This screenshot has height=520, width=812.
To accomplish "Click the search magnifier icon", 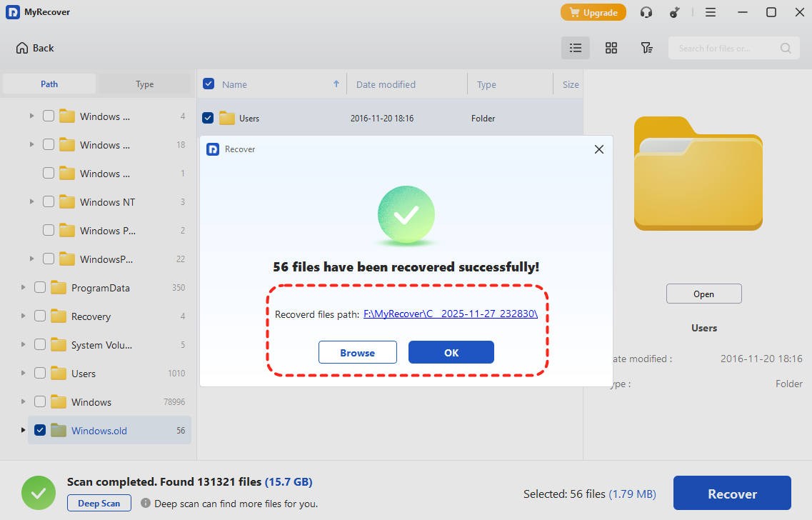I will [x=786, y=48].
